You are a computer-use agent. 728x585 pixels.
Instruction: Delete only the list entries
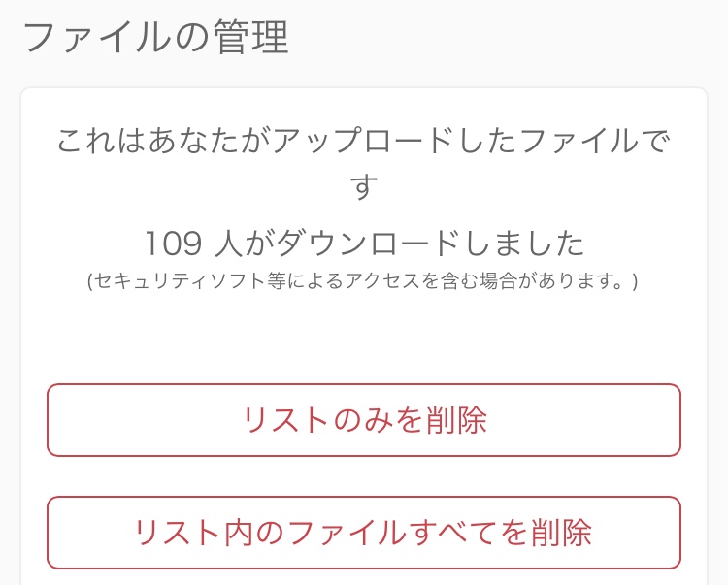pos(364,420)
